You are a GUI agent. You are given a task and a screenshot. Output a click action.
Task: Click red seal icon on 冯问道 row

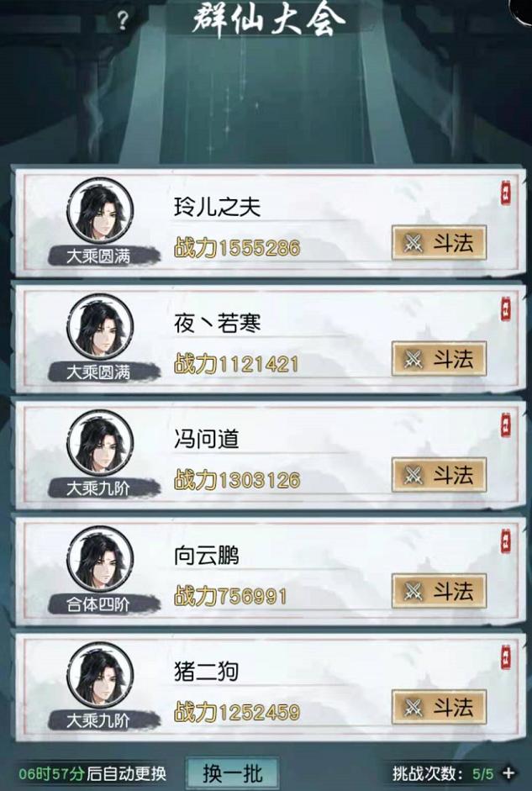[x=506, y=425]
